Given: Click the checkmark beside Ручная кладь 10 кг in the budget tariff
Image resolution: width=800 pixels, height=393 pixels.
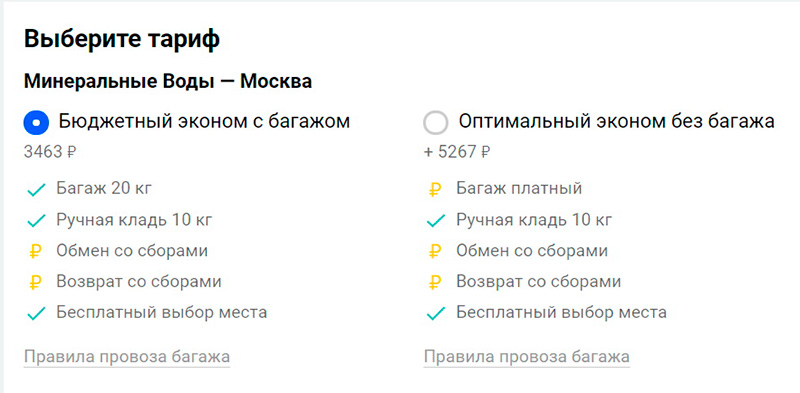Looking at the screenshot, I should click(36, 222).
